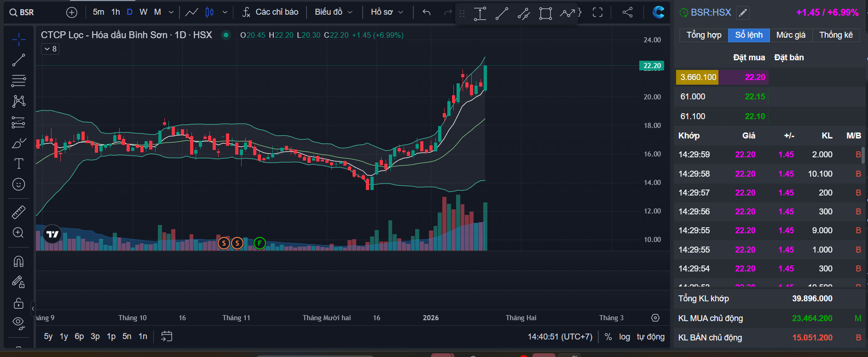868x357 pixels.
Task: Select the brush drawing tool
Action: 18,143
